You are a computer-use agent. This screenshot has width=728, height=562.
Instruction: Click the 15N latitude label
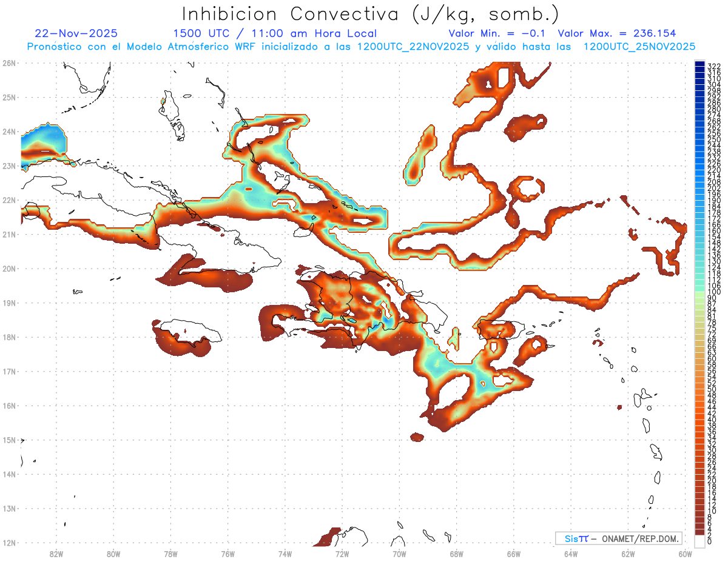(x=8, y=440)
